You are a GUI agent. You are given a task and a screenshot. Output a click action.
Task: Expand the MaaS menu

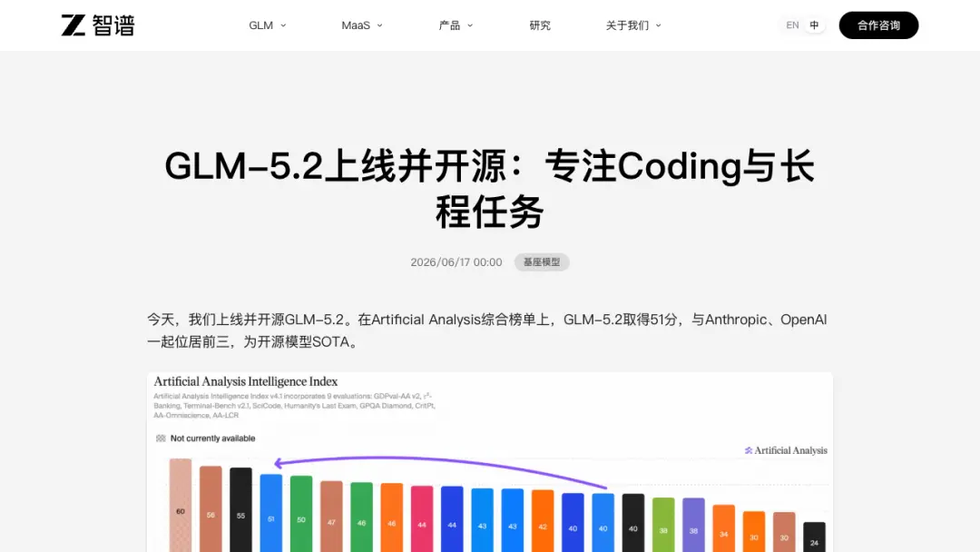point(362,25)
